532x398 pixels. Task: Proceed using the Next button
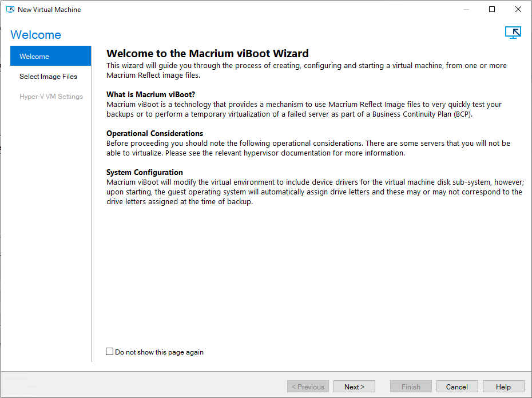click(x=354, y=386)
